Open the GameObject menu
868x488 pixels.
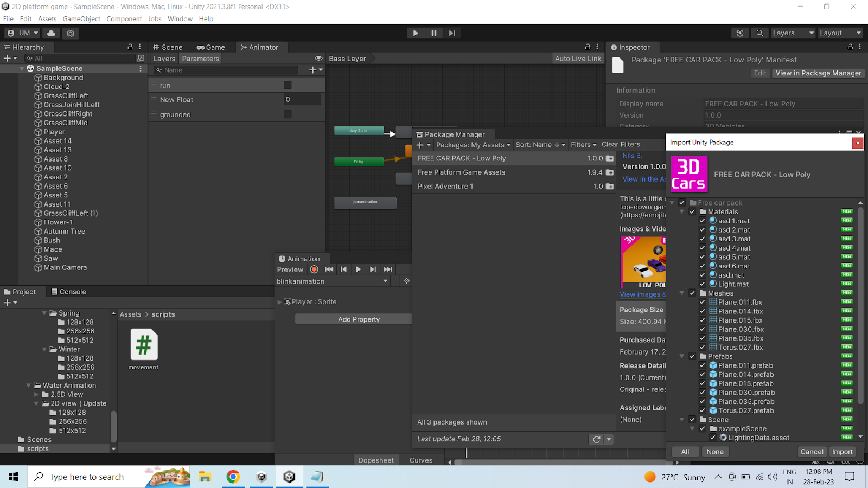pos(81,19)
